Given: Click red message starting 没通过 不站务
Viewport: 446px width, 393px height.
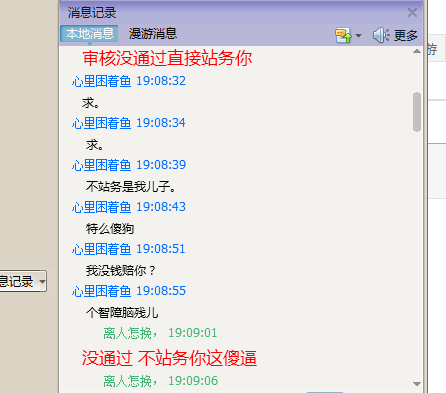Looking at the screenshot, I should pos(169,359).
